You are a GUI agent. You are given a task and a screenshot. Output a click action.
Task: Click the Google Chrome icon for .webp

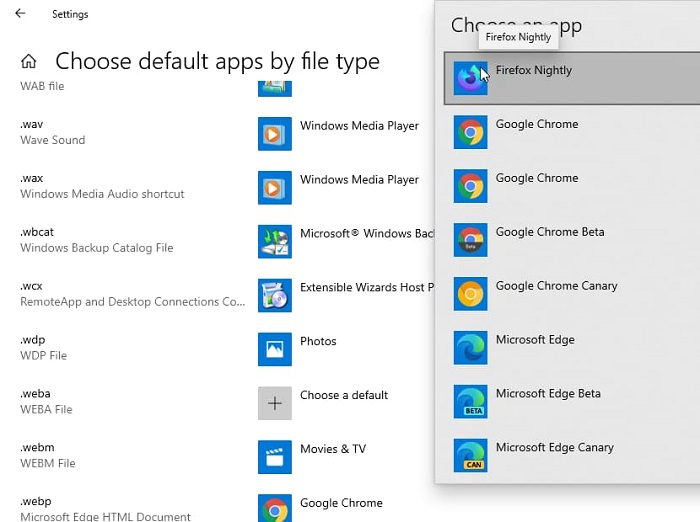[274, 507]
